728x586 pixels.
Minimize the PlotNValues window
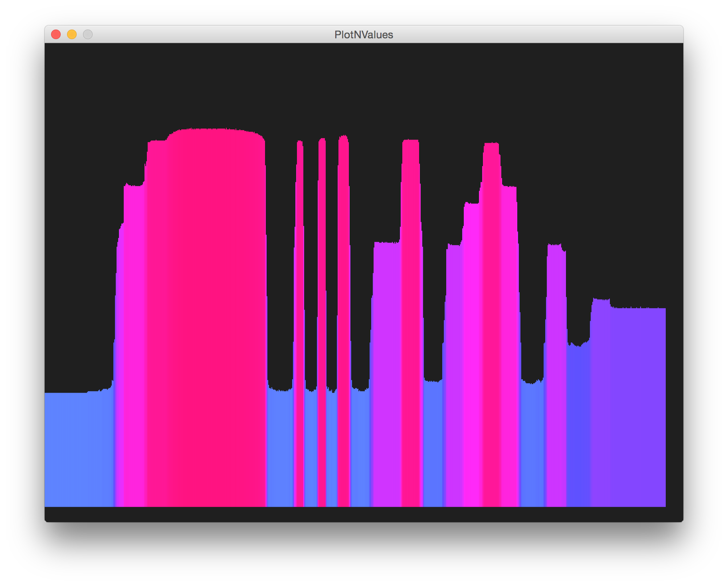(72, 35)
